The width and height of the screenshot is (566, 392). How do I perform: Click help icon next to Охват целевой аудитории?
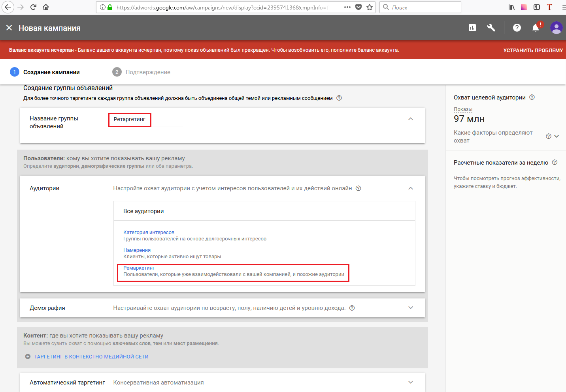click(x=532, y=97)
